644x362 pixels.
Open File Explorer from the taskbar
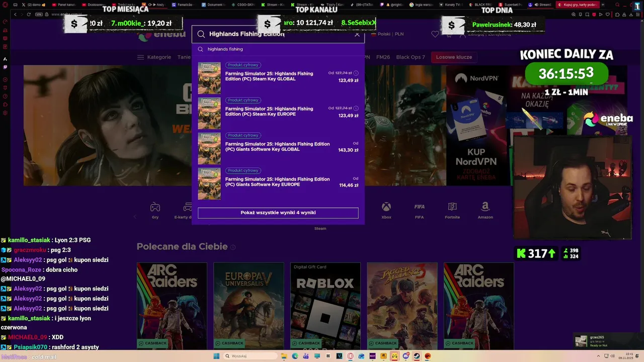[284, 356]
